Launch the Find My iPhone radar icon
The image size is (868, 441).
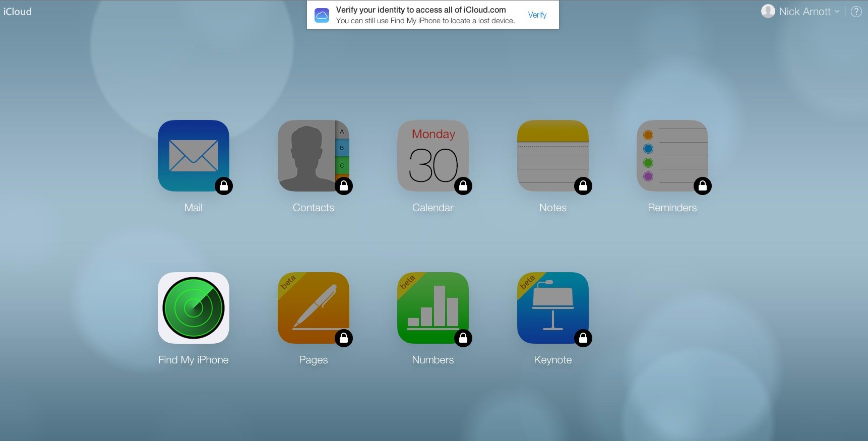pos(194,308)
